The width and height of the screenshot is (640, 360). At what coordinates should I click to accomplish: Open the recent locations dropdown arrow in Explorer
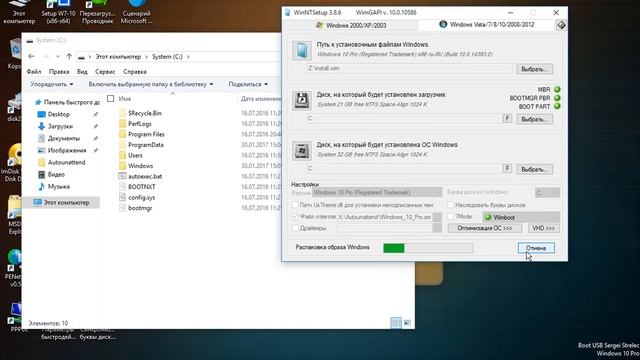point(58,56)
